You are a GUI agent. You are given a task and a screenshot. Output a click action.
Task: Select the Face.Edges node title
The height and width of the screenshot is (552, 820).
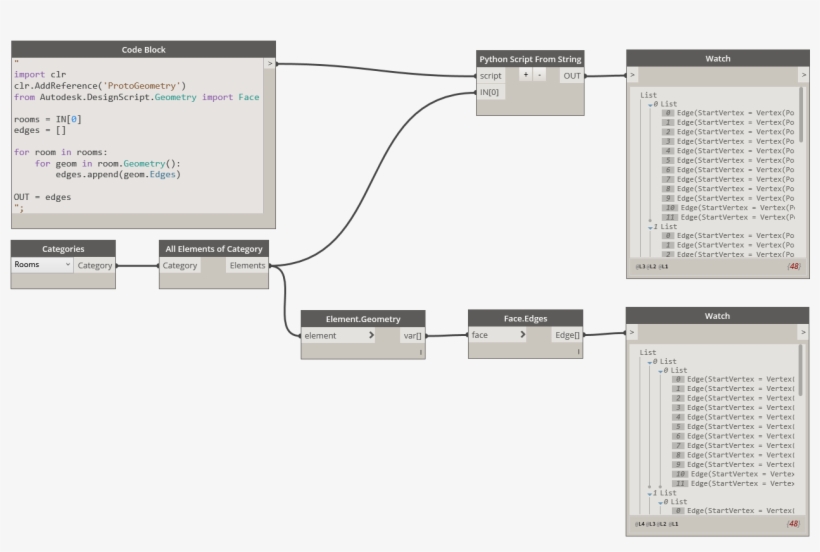pyautogui.click(x=526, y=318)
